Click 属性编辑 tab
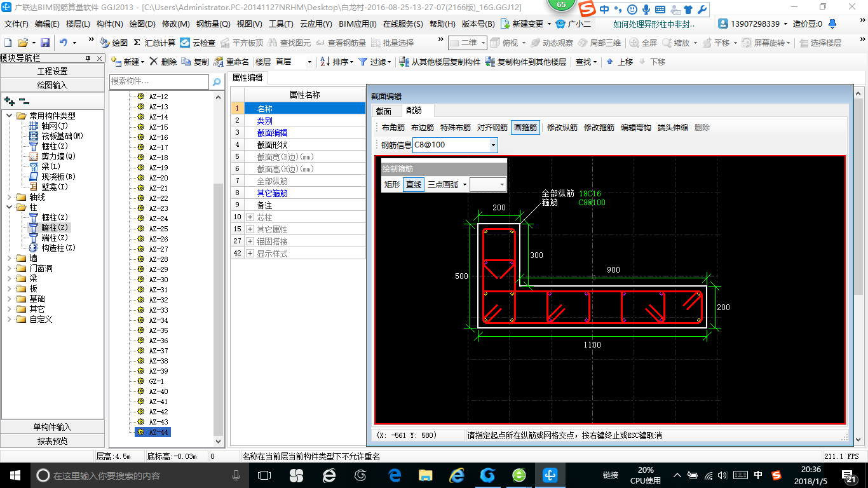 tap(248, 78)
